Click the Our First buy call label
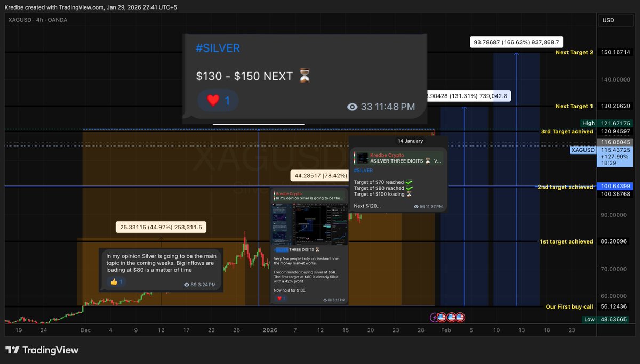 pos(569,306)
